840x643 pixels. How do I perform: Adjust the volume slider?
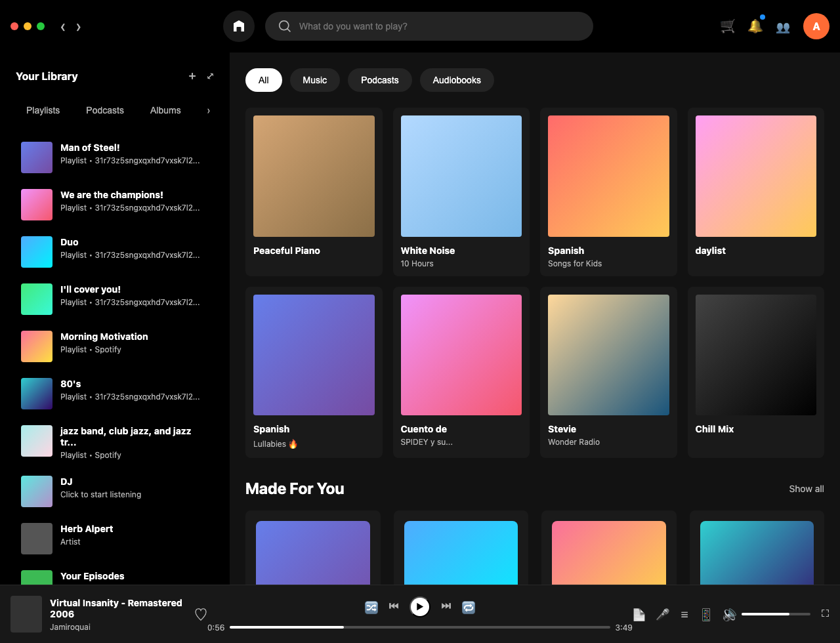coord(776,614)
